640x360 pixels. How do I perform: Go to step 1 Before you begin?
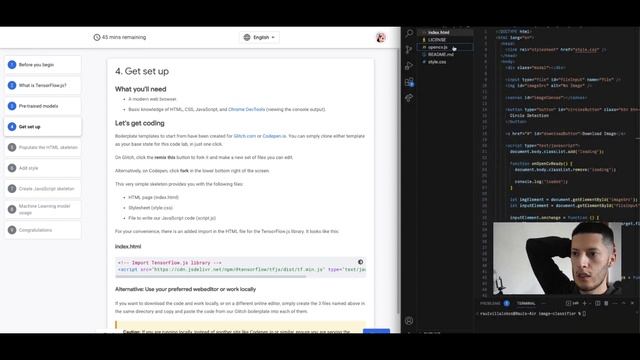coord(43,64)
